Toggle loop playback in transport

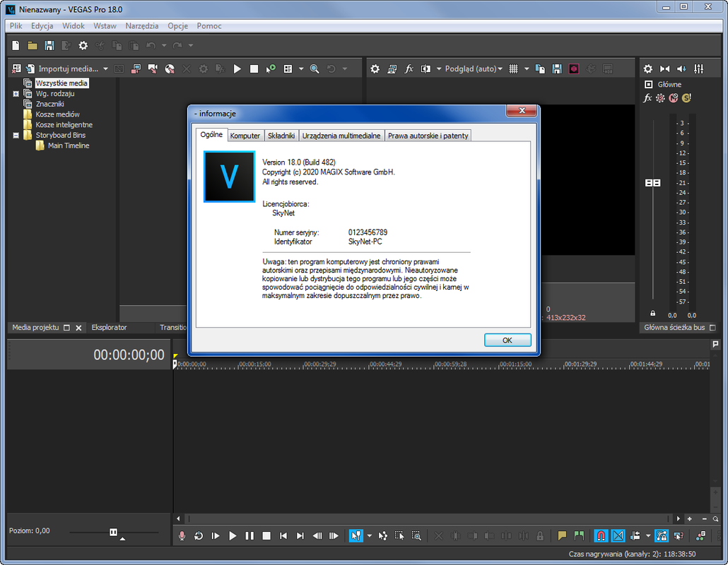coord(199,536)
